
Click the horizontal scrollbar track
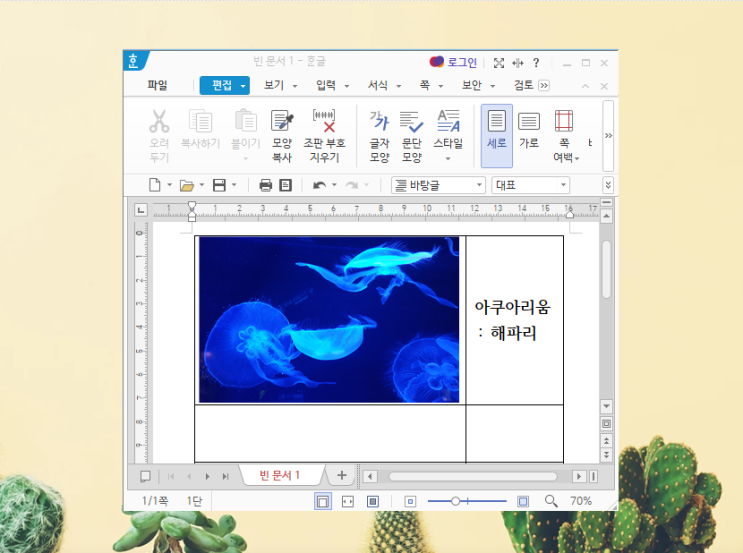click(x=473, y=476)
